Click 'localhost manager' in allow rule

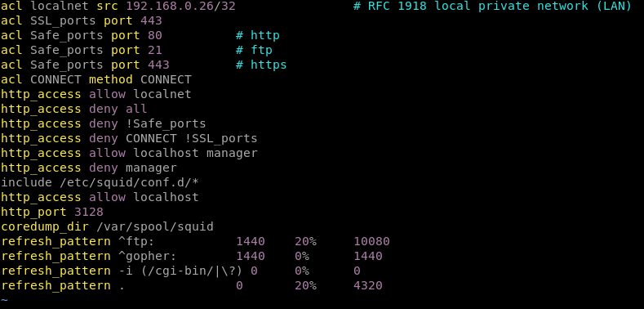point(196,153)
